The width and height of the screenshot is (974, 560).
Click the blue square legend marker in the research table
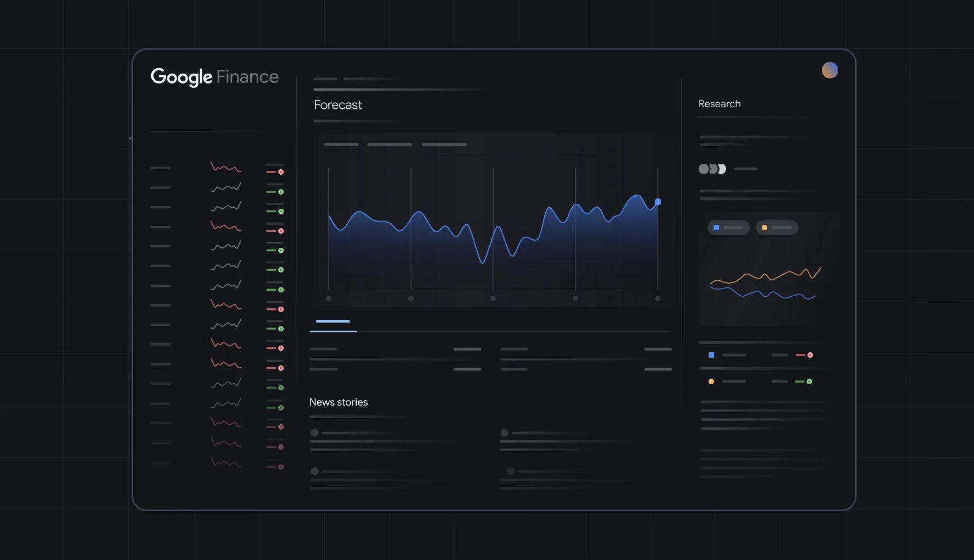[711, 355]
